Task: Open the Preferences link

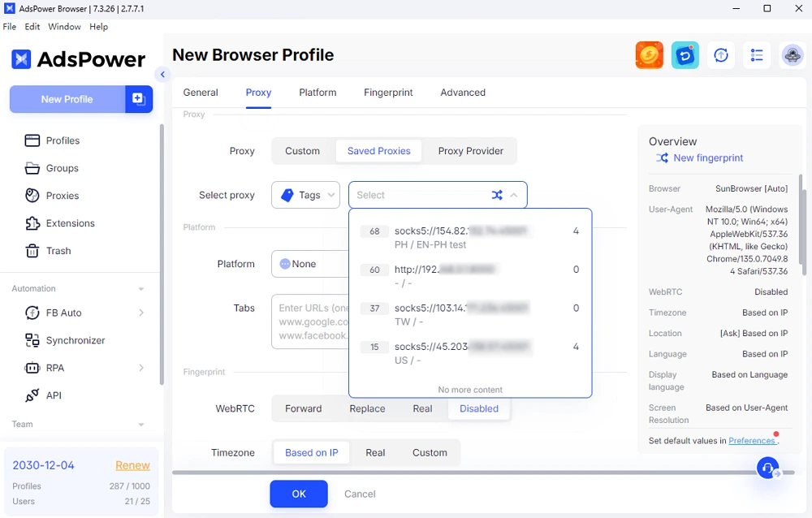Action: 752,440
